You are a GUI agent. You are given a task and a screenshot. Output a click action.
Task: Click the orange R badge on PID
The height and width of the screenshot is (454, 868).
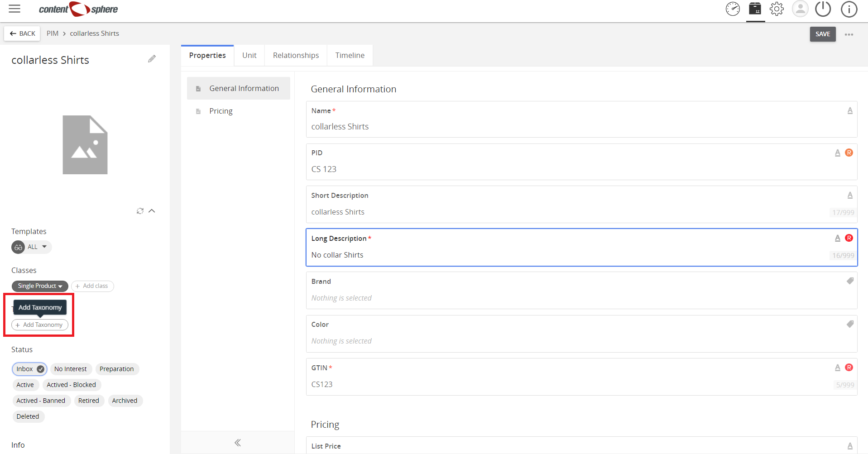coord(849,153)
